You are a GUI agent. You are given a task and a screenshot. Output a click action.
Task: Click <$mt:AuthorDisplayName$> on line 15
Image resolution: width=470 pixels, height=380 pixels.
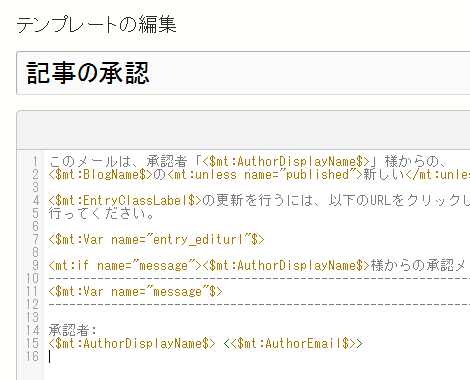point(132,344)
